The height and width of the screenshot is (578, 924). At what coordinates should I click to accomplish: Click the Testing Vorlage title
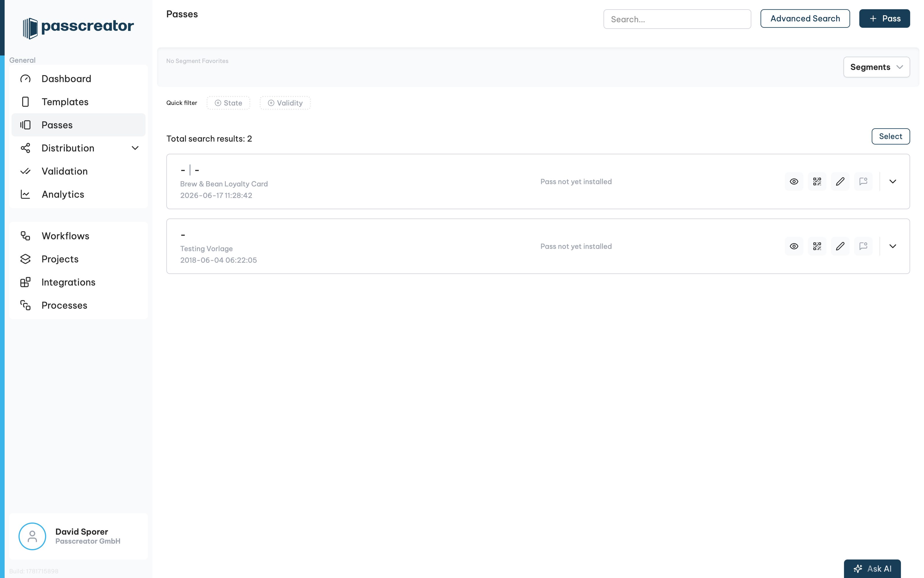pos(206,249)
